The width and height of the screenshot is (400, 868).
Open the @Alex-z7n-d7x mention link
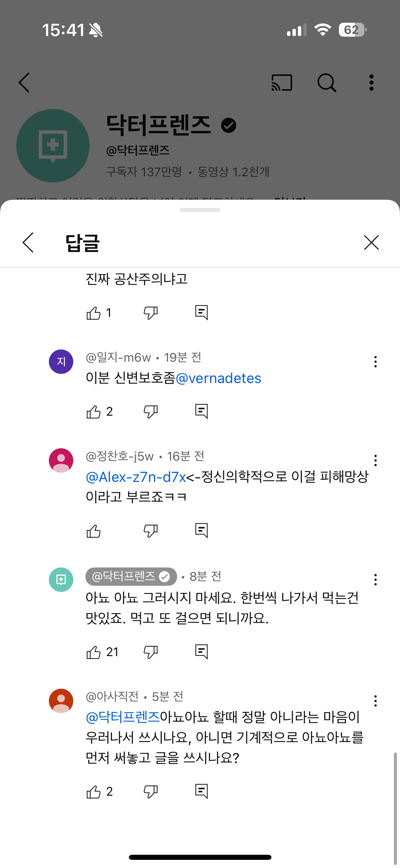coord(136,477)
